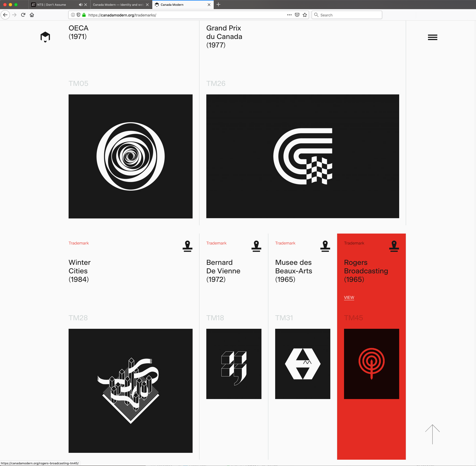Mute the NTS tab audio
The height and width of the screenshot is (466, 476).
pyautogui.click(x=81, y=5)
